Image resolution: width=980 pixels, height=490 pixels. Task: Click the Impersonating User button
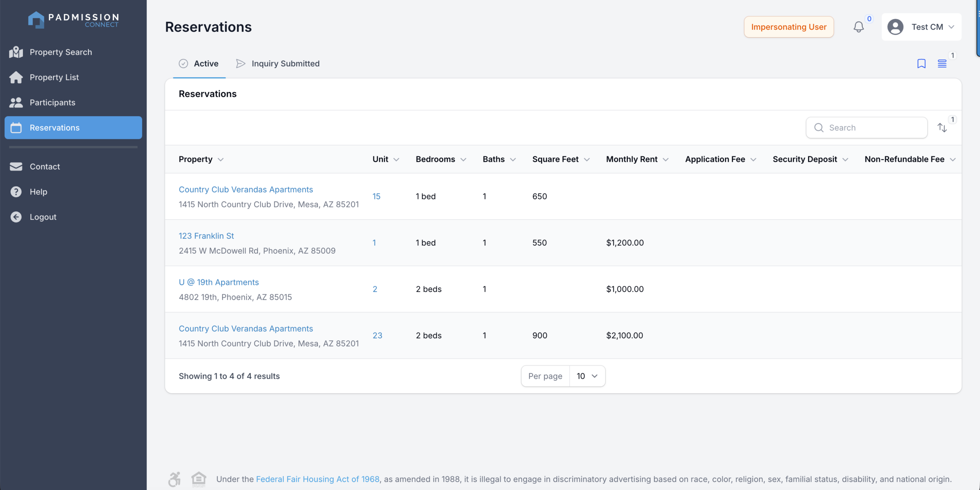(789, 27)
